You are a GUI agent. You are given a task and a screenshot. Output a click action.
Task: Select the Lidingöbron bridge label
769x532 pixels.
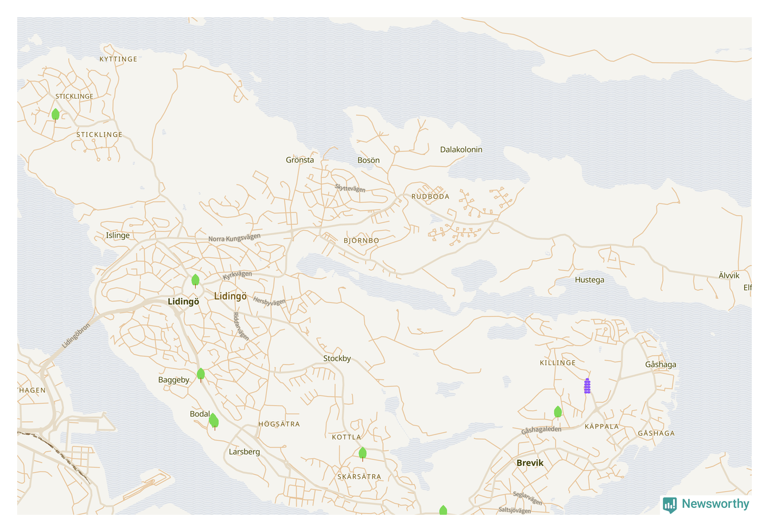pyautogui.click(x=76, y=336)
